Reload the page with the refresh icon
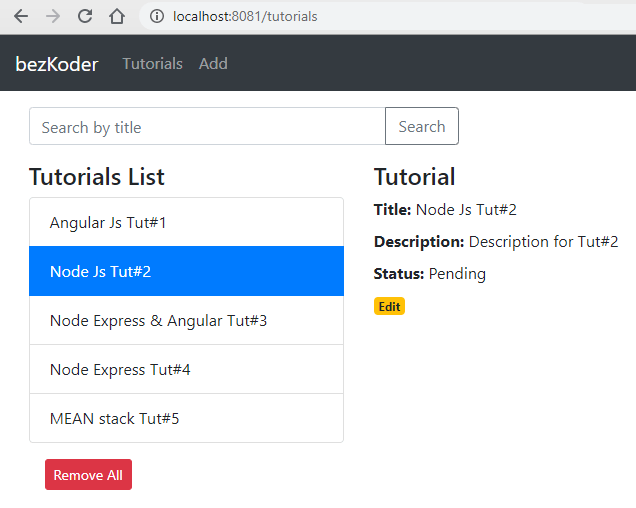Screen dimensions: 636x508 (85, 17)
